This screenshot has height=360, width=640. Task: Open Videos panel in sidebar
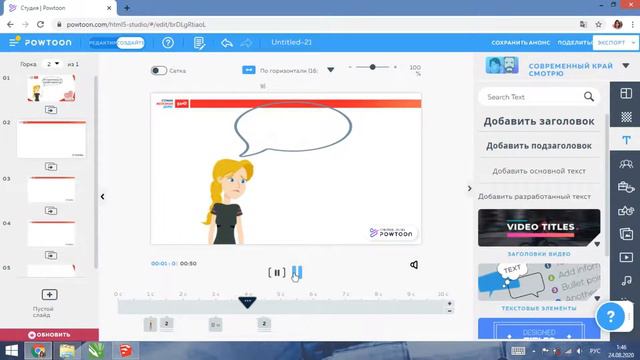626,257
